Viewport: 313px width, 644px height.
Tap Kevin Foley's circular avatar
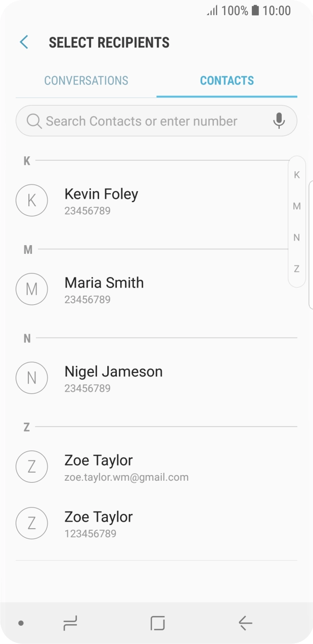(x=31, y=200)
